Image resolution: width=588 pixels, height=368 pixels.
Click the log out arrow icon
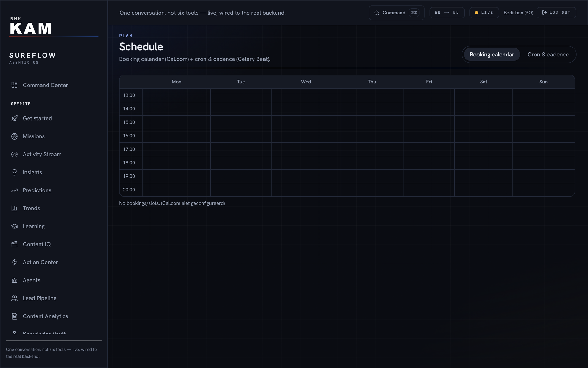[544, 13]
